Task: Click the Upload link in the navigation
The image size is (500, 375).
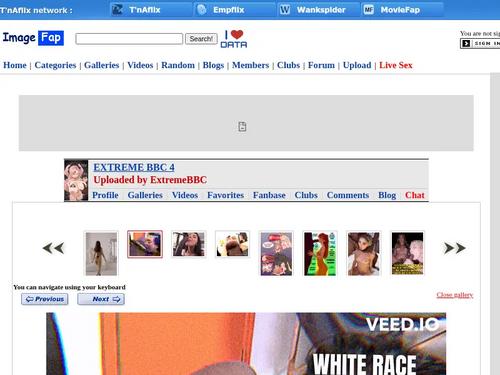Action: click(x=357, y=65)
